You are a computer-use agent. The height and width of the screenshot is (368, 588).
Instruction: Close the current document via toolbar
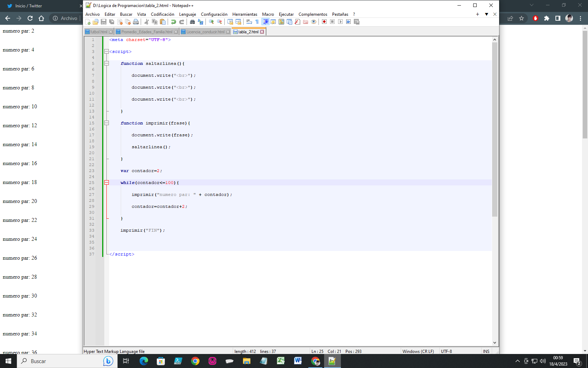coord(120,22)
